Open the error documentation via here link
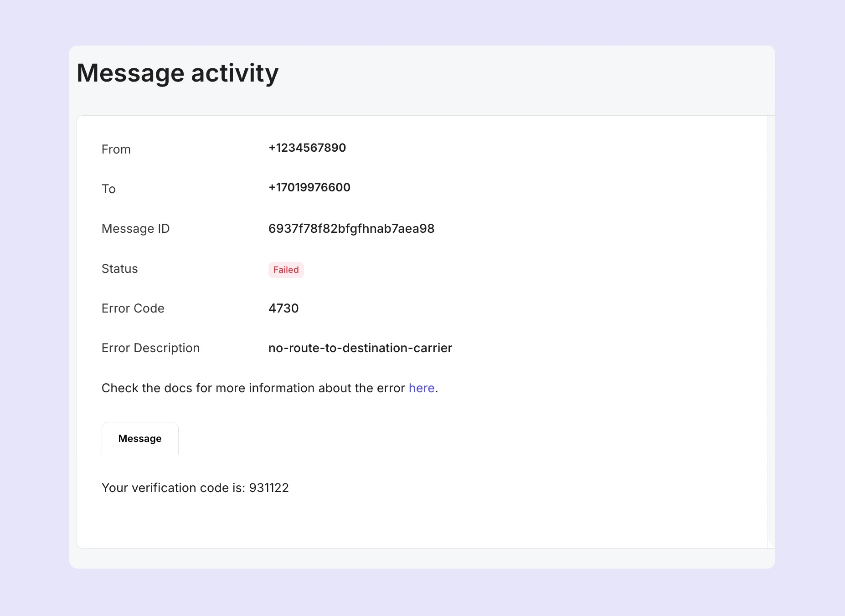This screenshot has height=616, width=845. coord(421,388)
